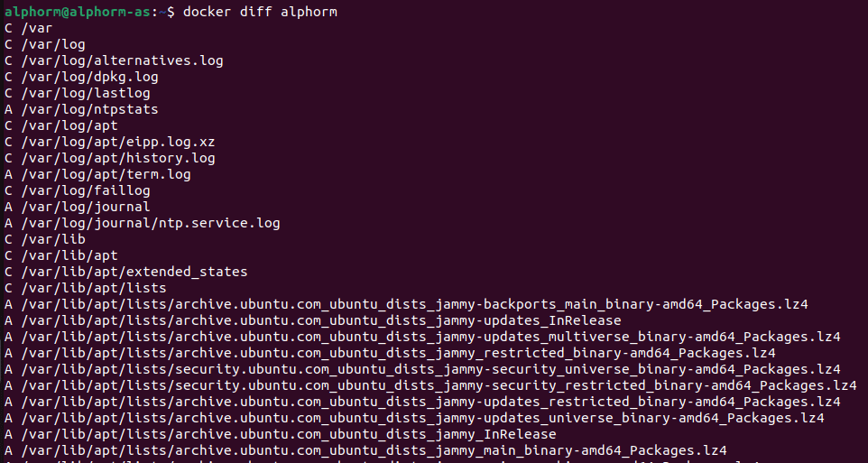
Task: Click the jammy-updates_multiverse Packages.lz4 line
Action: click(x=422, y=337)
